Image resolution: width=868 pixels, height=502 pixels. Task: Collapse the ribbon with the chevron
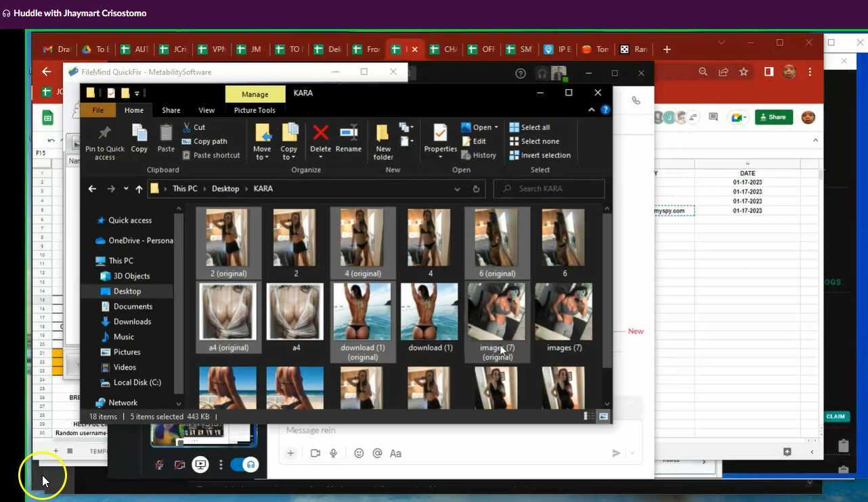pyautogui.click(x=591, y=110)
